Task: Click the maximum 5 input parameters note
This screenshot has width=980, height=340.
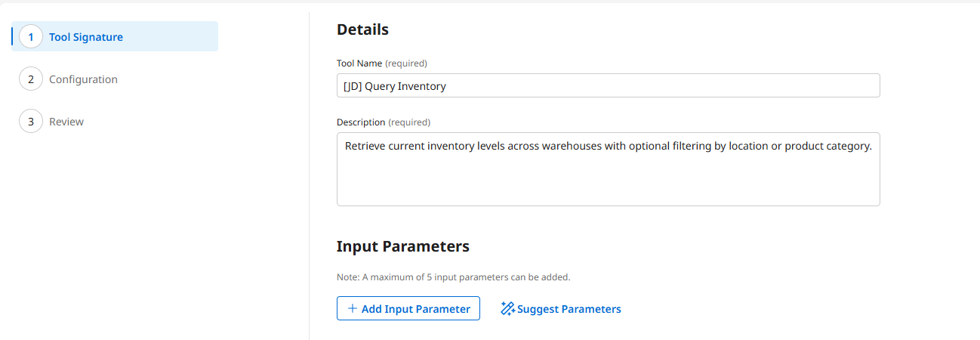Action: 453,277
